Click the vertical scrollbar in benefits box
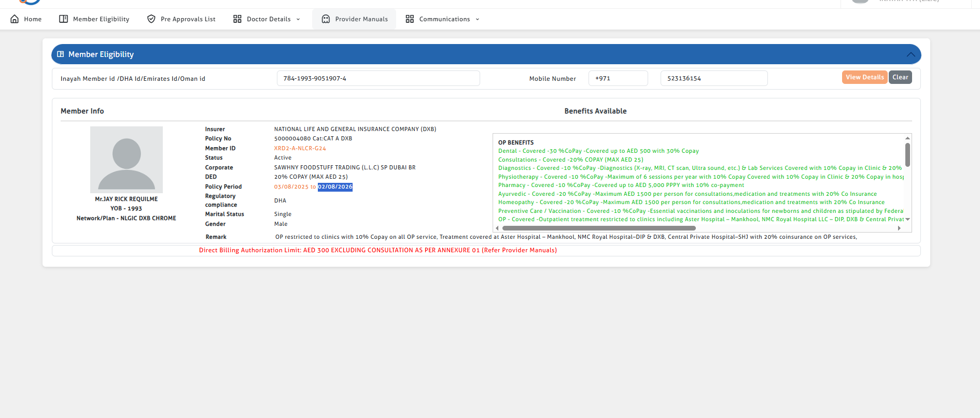The height and width of the screenshot is (418, 980). click(907, 154)
